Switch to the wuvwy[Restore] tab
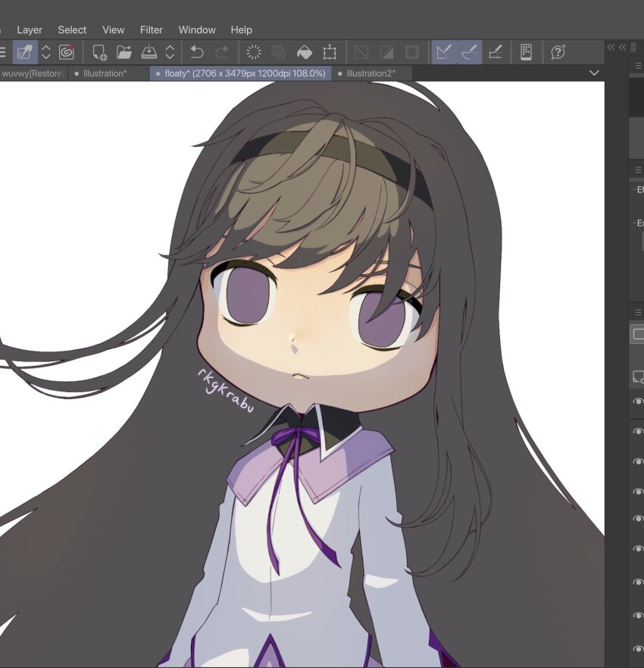644x668 pixels. click(x=33, y=73)
